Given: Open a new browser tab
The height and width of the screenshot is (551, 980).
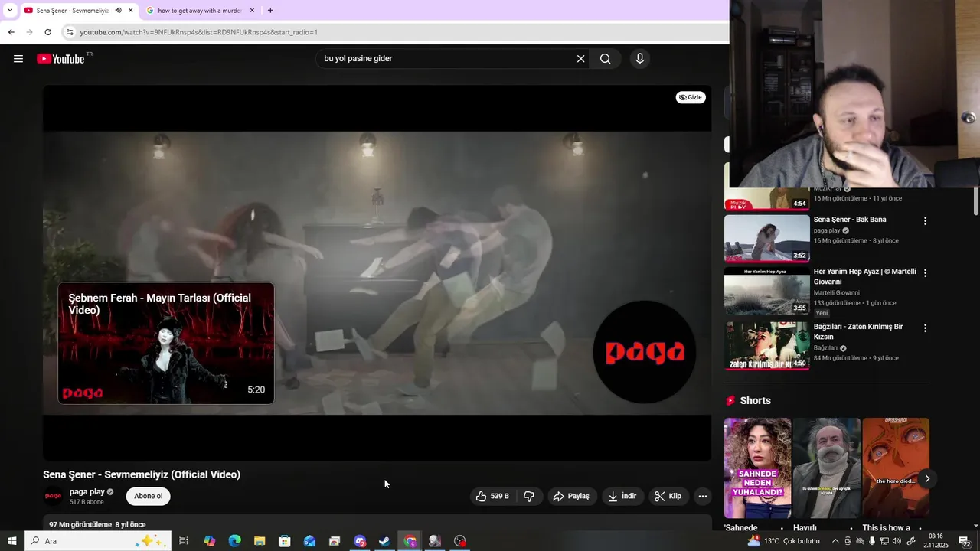Looking at the screenshot, I should click(x=270, y=11).
